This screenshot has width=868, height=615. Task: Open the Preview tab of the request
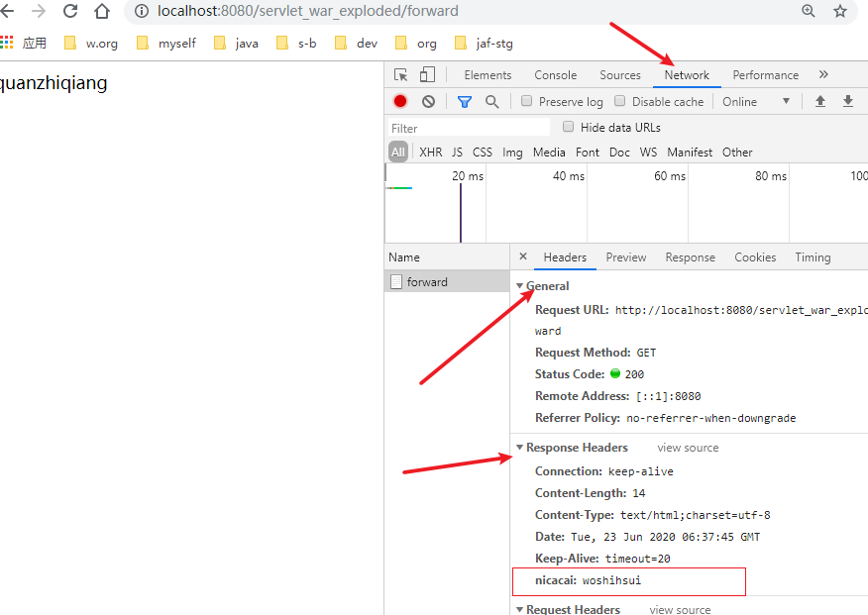(626, 257)
